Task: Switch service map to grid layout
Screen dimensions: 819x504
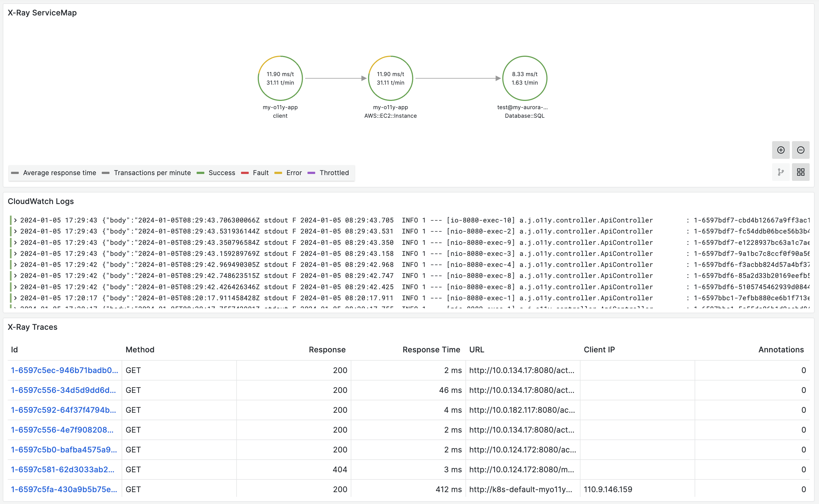Action: point(800,172)
